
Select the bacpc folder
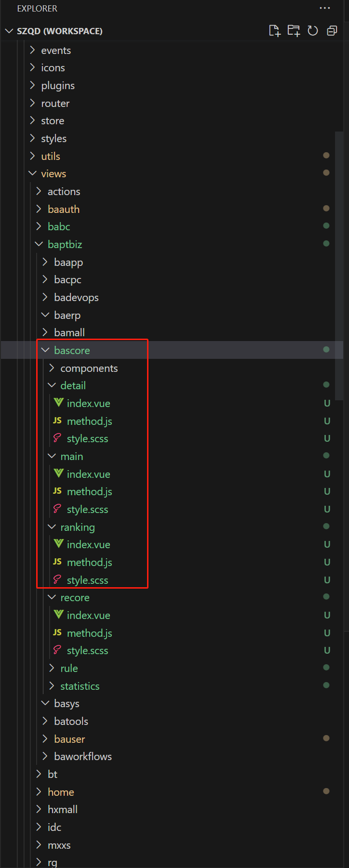click(67, 280)
